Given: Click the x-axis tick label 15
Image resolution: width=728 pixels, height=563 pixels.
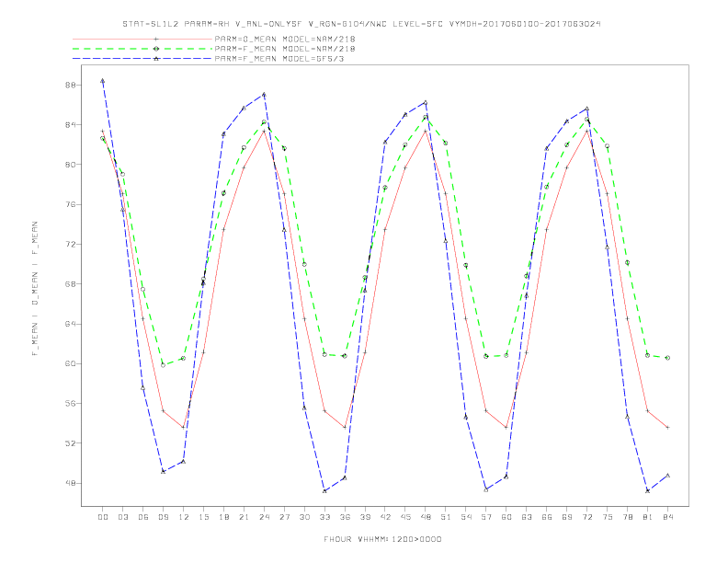Looking at the screenshot, I should pos(203,517).
